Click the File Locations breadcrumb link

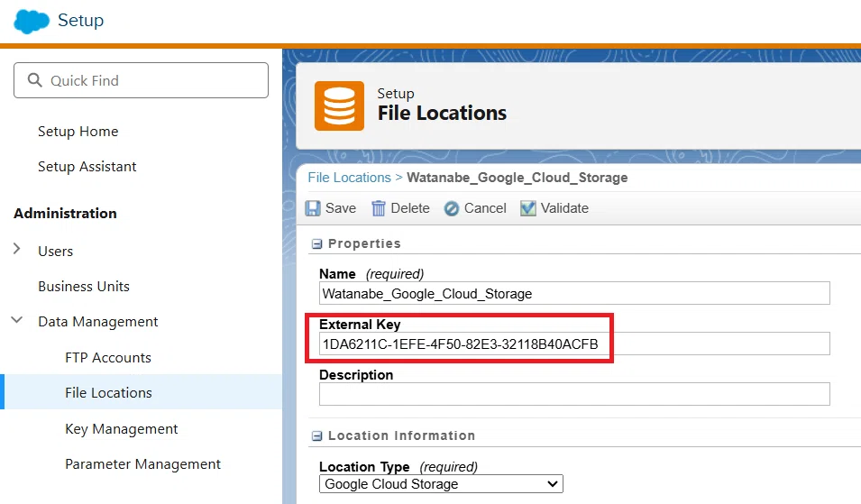[x=349, y=178]
